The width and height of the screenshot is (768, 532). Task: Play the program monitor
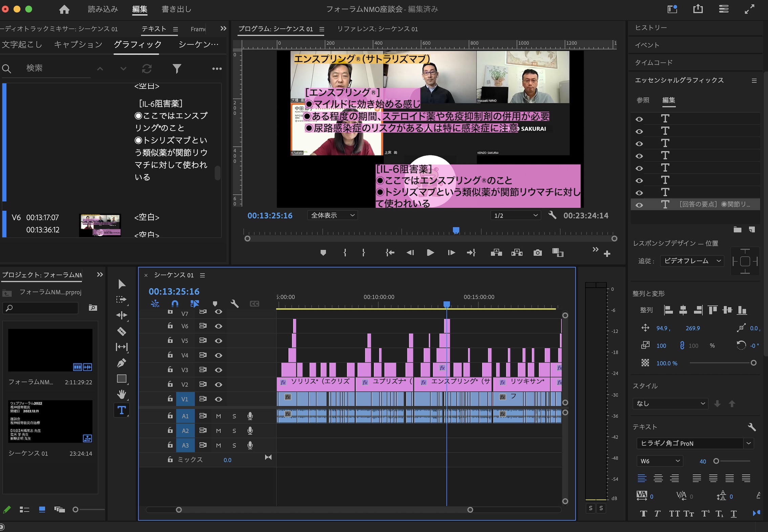point(430,252)
